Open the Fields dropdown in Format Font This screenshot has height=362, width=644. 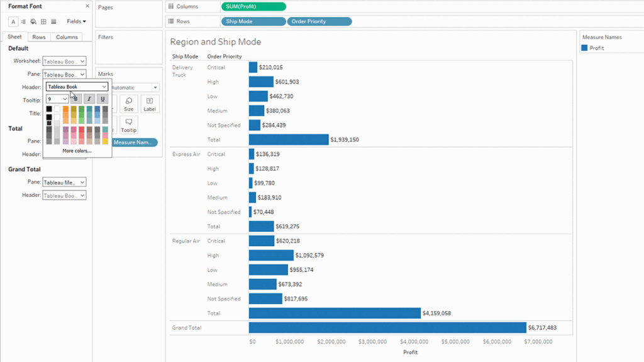(76, 21)
